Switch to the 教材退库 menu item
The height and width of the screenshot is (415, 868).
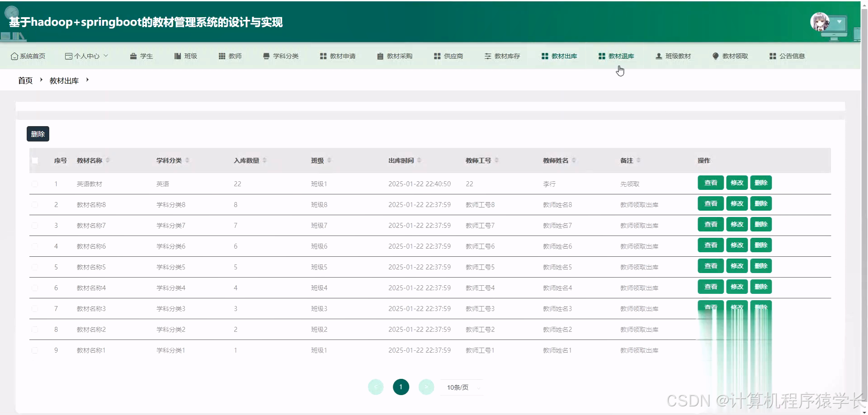[x=616, y=56]
